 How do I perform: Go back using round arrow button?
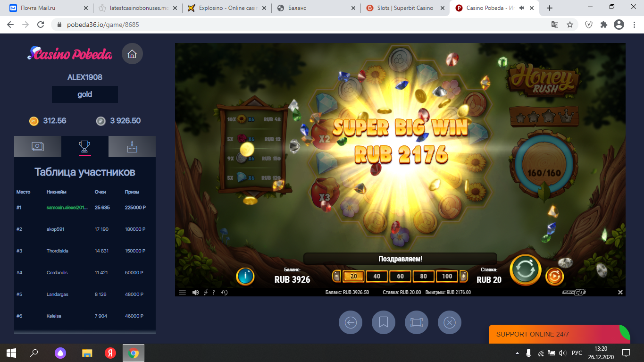(351, 322)
